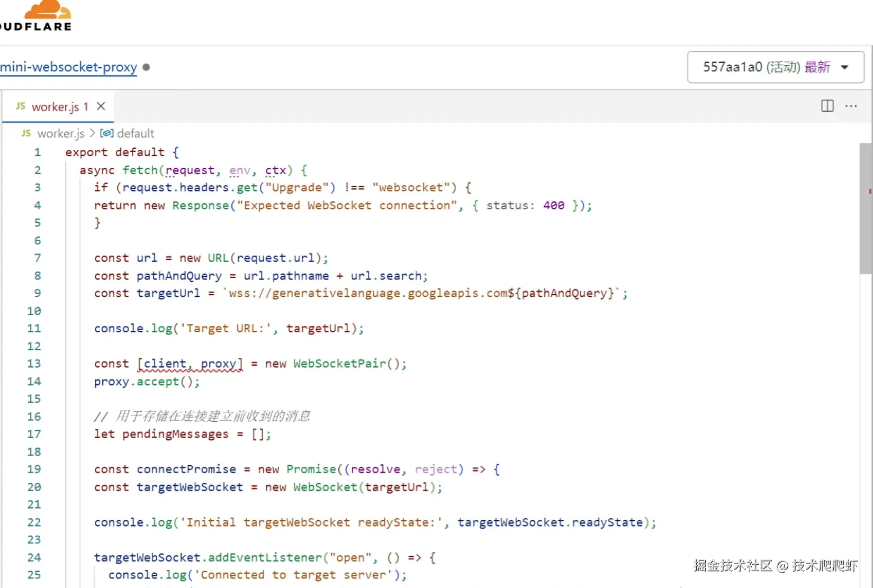Click line number 25 in the gutter

(34, 575)
